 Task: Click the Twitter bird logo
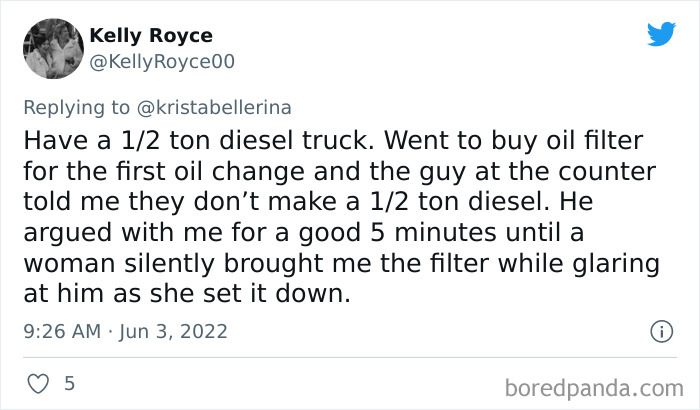[x=661, y=35]
